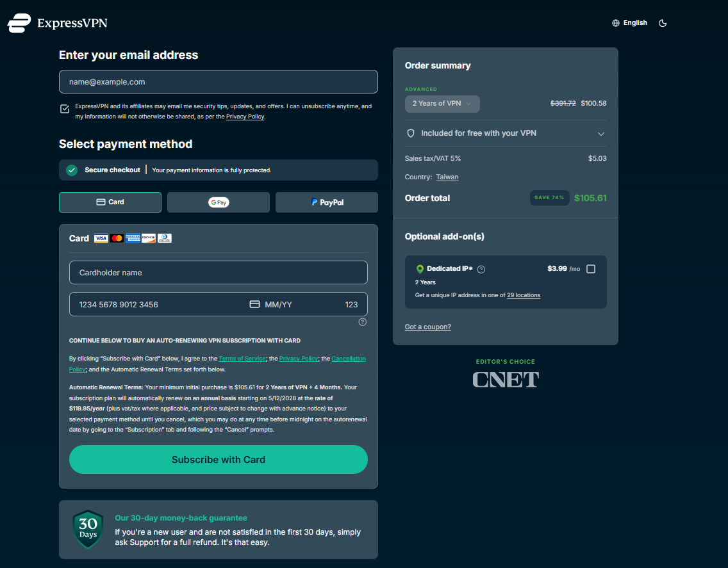Click the globe icon next to English

[x=615, y=22]
